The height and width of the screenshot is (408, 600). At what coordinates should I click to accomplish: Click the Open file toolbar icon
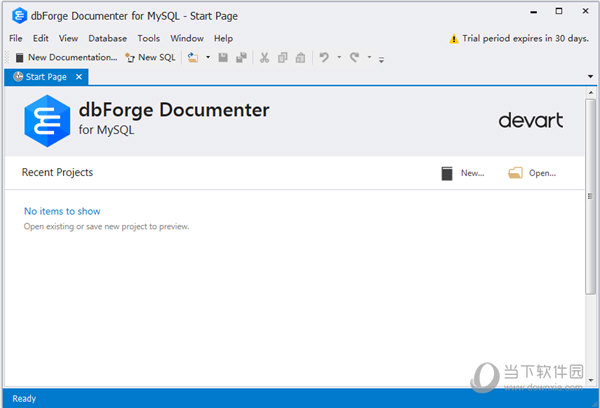(192, 57)
